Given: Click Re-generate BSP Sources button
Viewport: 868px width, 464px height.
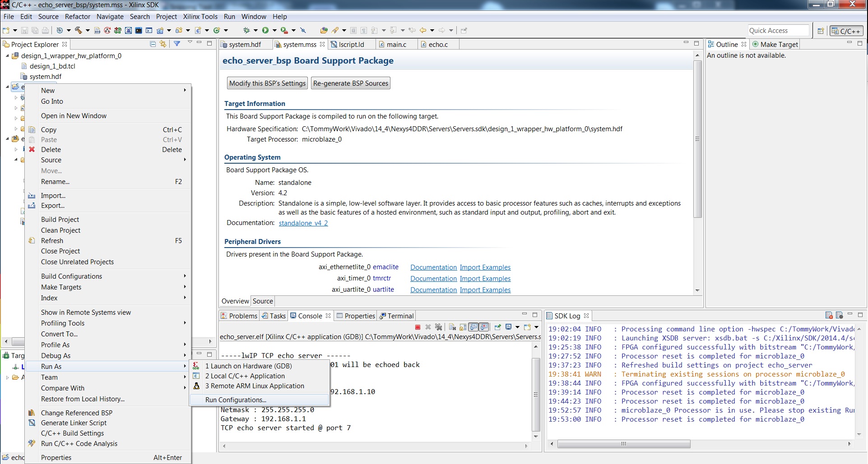Looking at the screenshot, I should (x=351, y=83).
